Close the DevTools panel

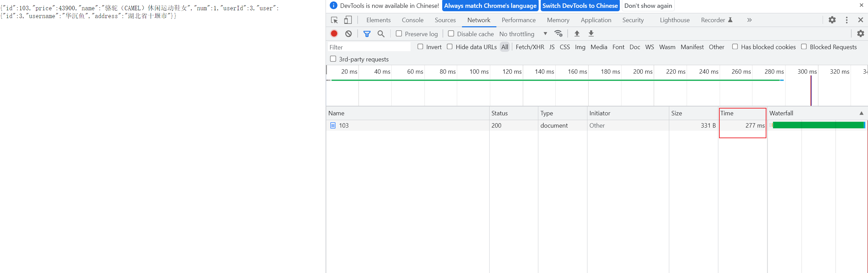(x=860, y=20)
